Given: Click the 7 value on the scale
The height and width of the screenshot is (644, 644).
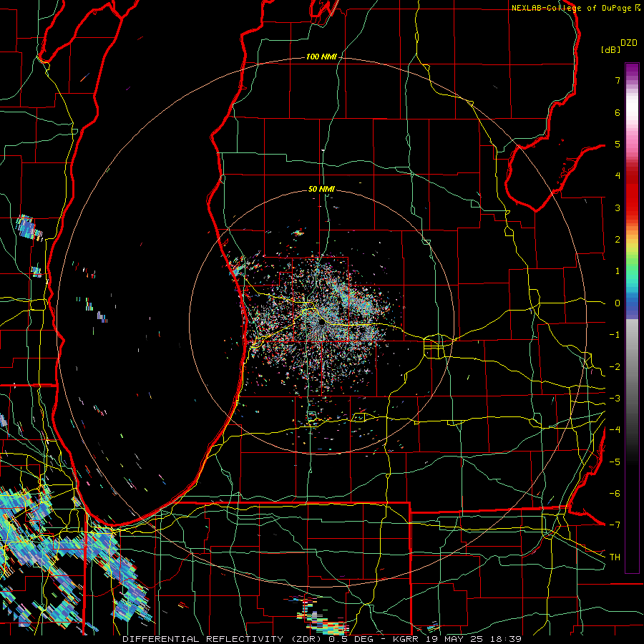Looking at the screenshot, I should coord(618,80).
